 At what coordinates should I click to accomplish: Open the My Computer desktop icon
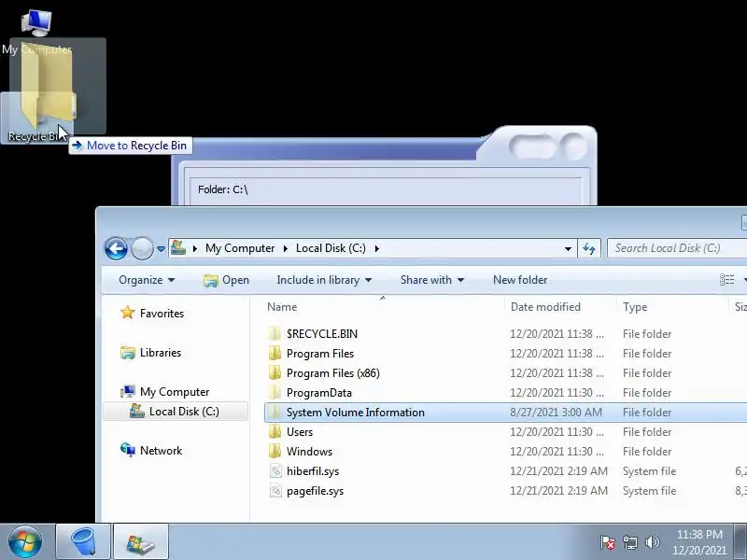coord(36,31)
